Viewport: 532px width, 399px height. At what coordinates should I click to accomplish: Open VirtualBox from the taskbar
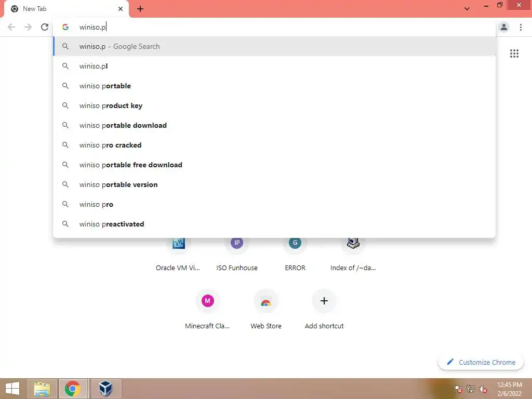click(x=106, y=389)
